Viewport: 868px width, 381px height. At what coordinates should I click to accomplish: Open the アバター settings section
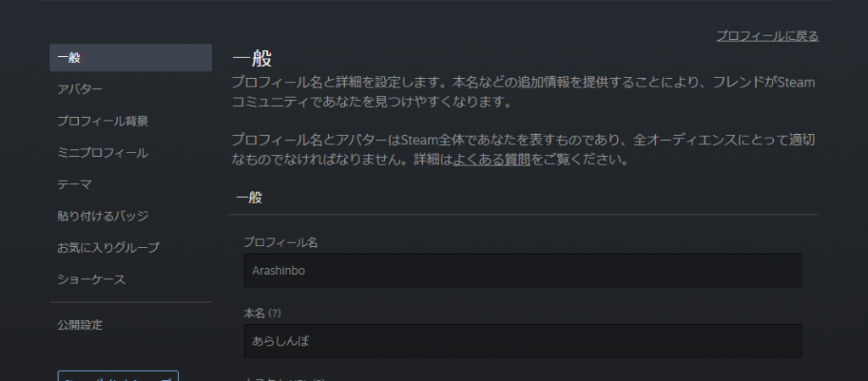[80, 89]
